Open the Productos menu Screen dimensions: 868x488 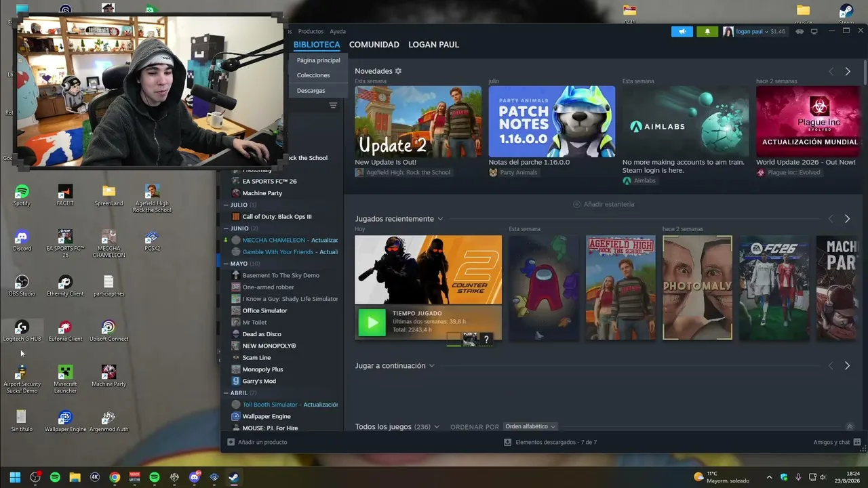point(311,31)
